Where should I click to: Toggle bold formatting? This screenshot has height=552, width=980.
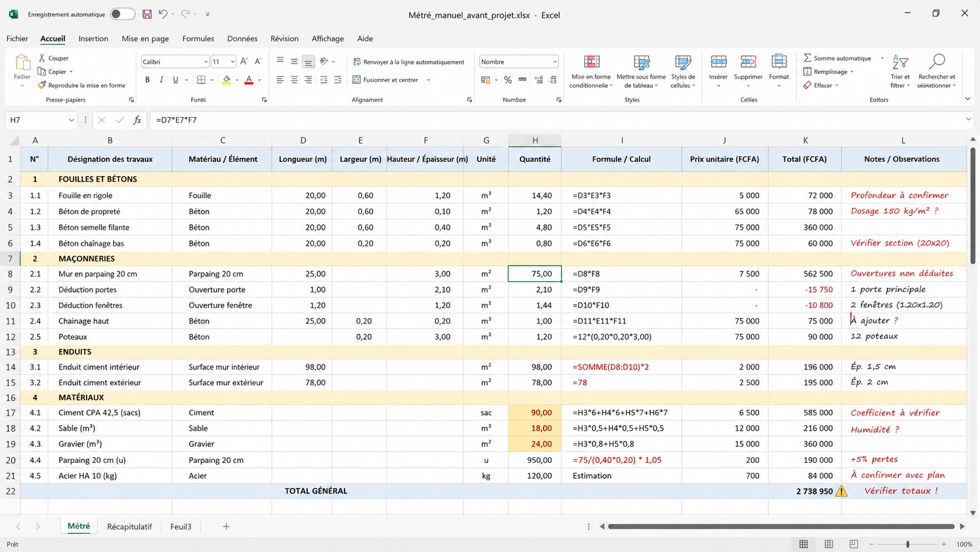[147, 80]
